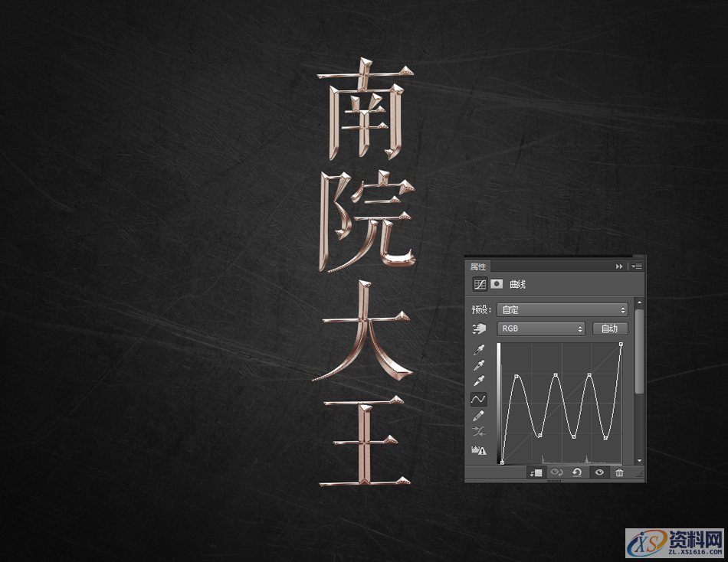Select the black point eyedropper
This screenshot has width=728, height=562.
coord(477,350)
